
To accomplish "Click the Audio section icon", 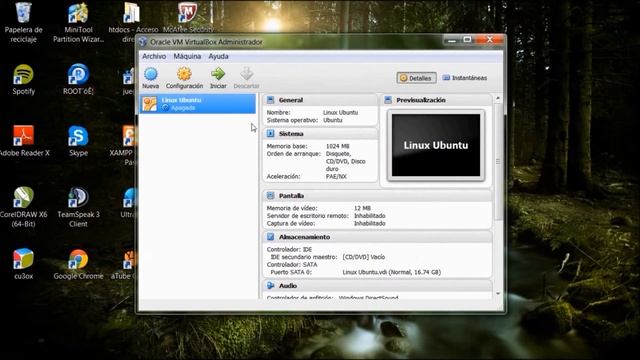I will click(x=270, y=286).
